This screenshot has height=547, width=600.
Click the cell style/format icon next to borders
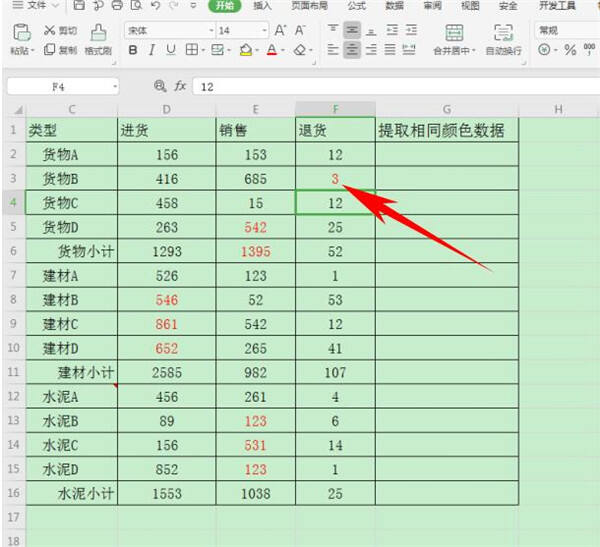coord(218,49)
